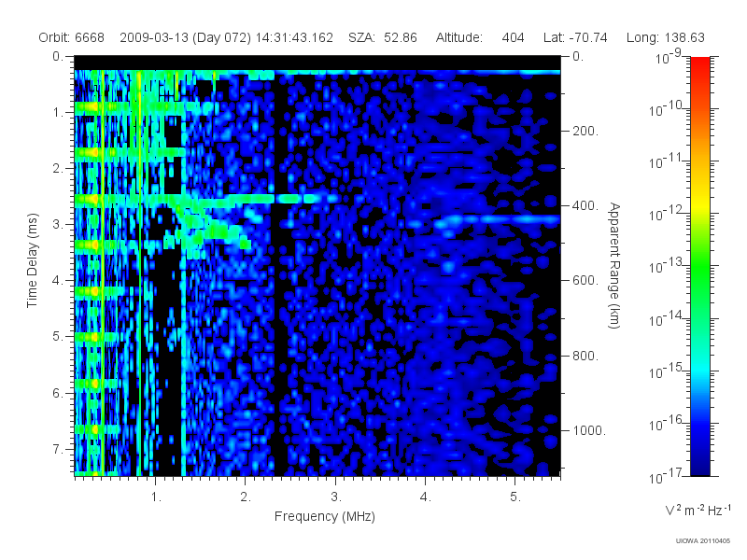Click time delay tick label '3.'
This screenshot has width=747, height=560.
[x=58, y=224]
